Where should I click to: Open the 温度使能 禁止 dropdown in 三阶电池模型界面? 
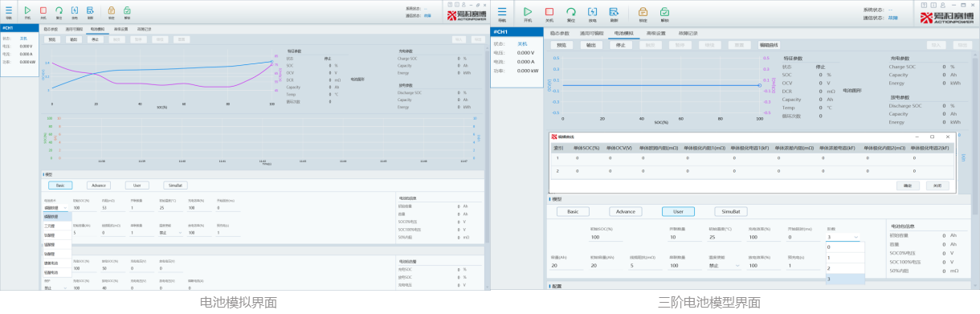pos(725,265)
